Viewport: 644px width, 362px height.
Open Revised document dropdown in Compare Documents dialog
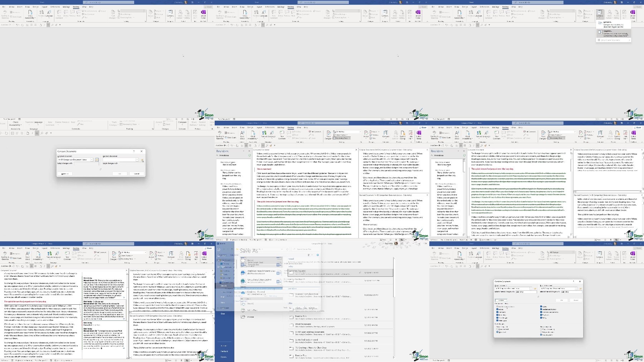coord(137,160)
